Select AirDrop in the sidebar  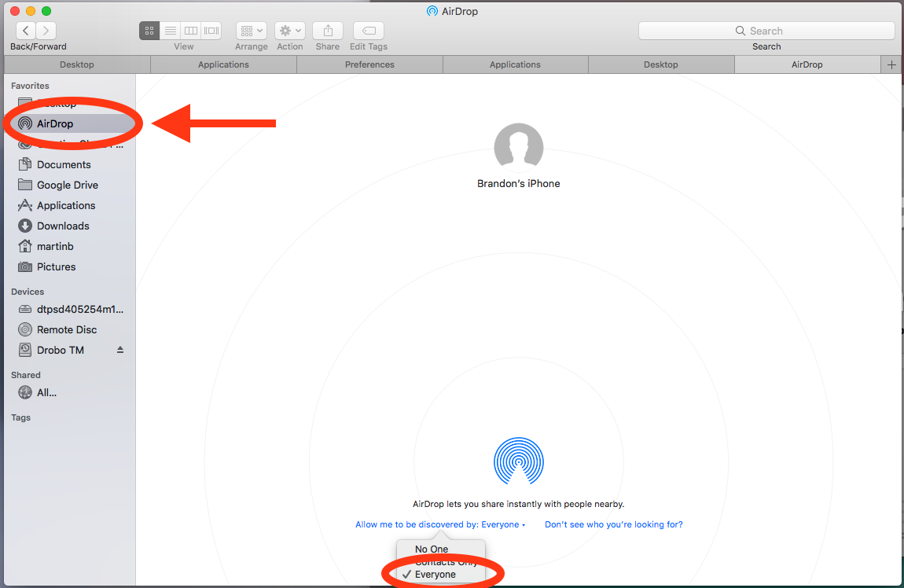[70, 123]
